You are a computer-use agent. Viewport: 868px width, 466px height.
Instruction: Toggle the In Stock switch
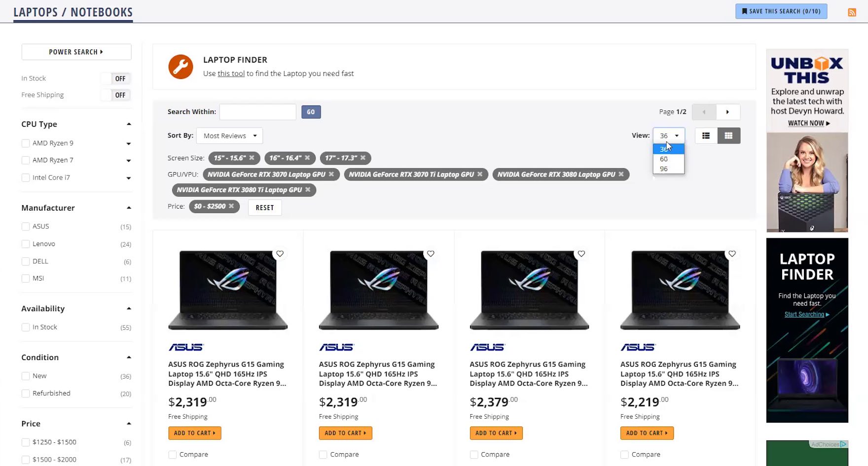(116, 78)
